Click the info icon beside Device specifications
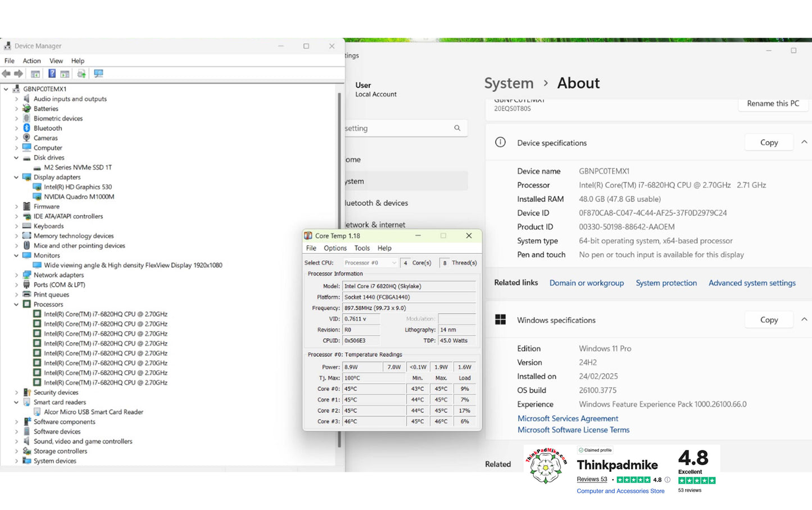The image size is (812, 510). pos(500,142)
